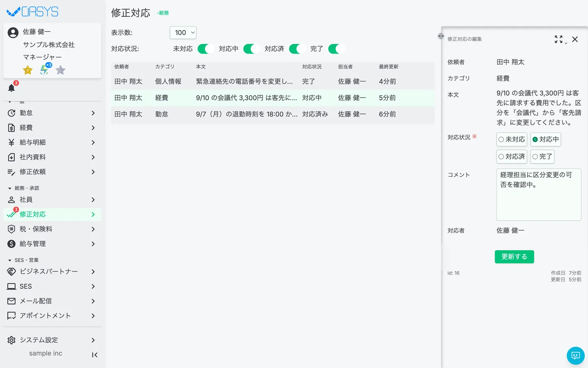The image size is (588, 368).
Task: Open the row with 個人情報 category
Action: pos(273,81)
